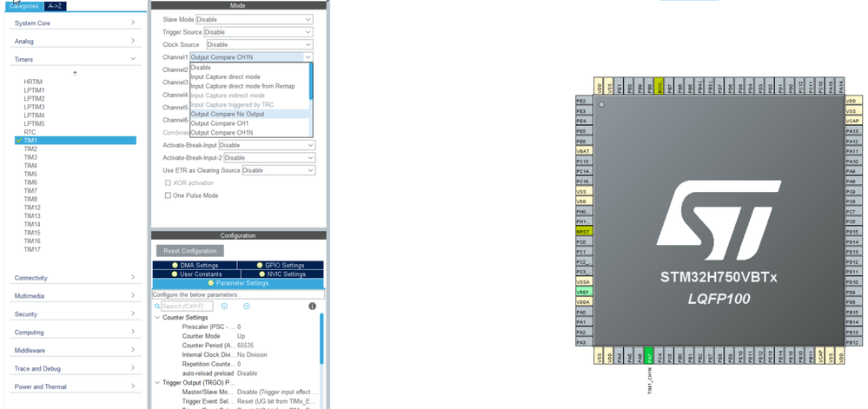Open the Slave Mode dropdown

pyautogui.click(x=254, y=19)
